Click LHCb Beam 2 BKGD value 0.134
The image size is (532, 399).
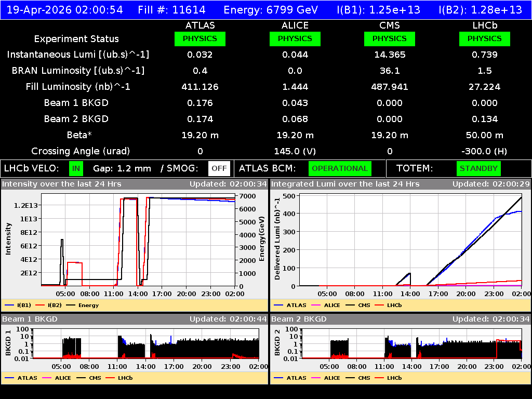pos(485,119)
